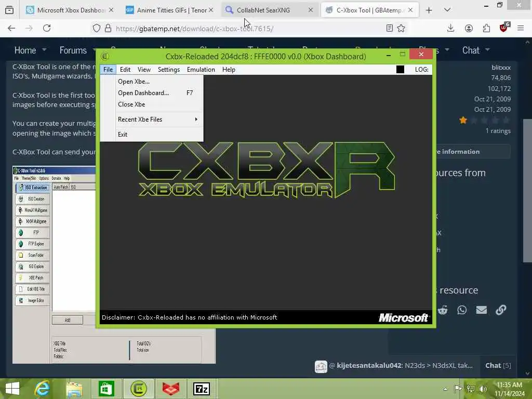Open the File menu in Cxbx-Reloaded
The image size is (532, 399).
108,70
